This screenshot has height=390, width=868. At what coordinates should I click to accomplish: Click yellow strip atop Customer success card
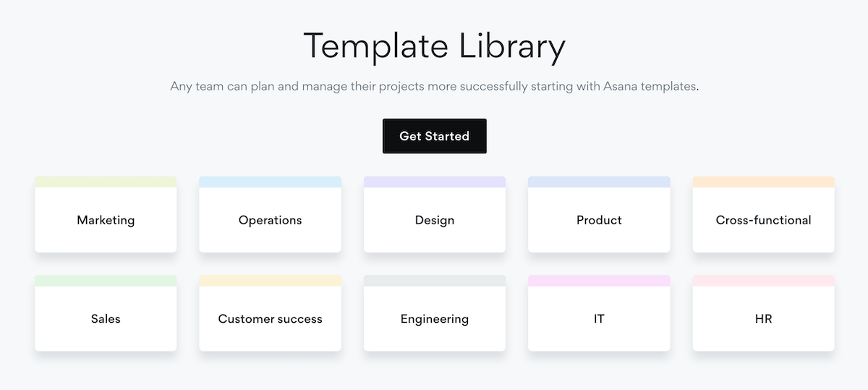270,280
